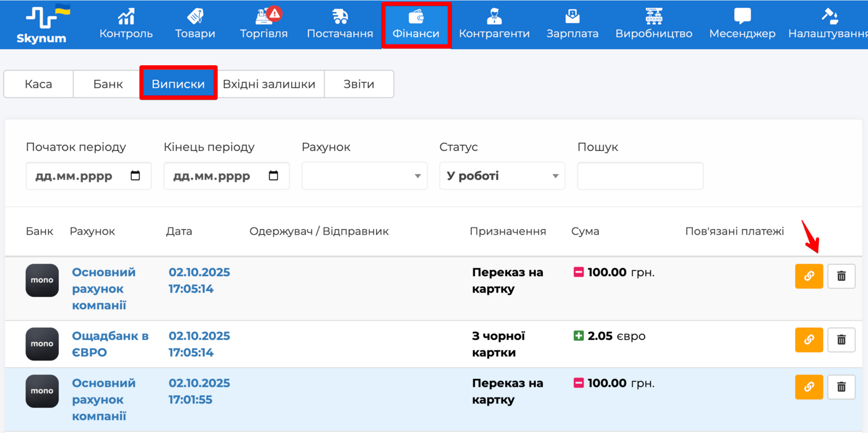Click orange link button for Ощадбанк row
Screen dimensions: 868x433
point(808,340)
